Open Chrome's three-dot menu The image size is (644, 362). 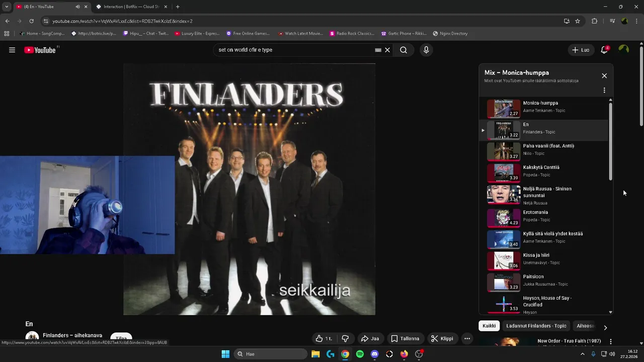(636, 21)
